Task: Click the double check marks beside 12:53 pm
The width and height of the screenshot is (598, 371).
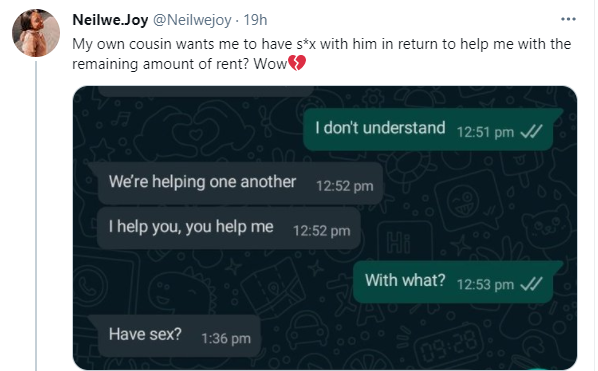Action: (x=531, y=284)
